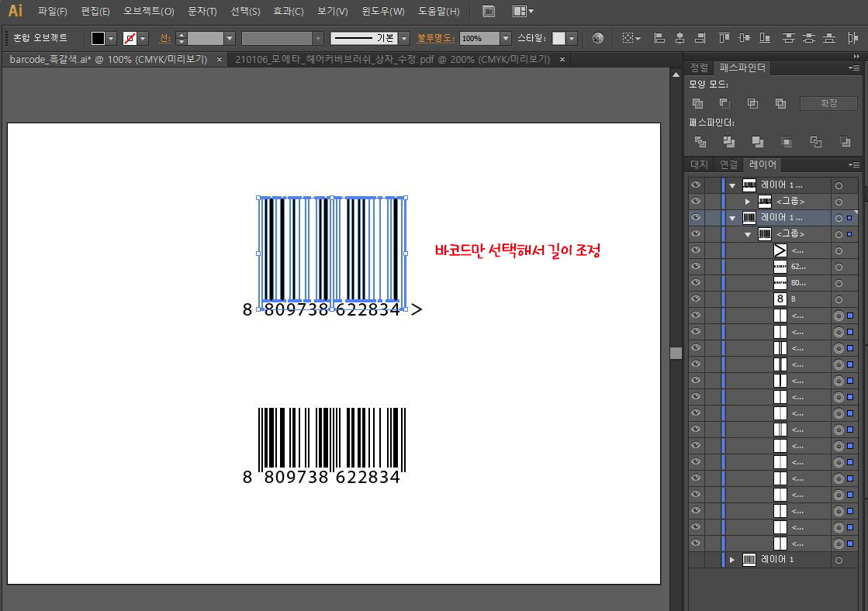The height and width of the screenshot is (611, 868).
Task: Click 불투명도 opacity label link
Action: [436, 38]
